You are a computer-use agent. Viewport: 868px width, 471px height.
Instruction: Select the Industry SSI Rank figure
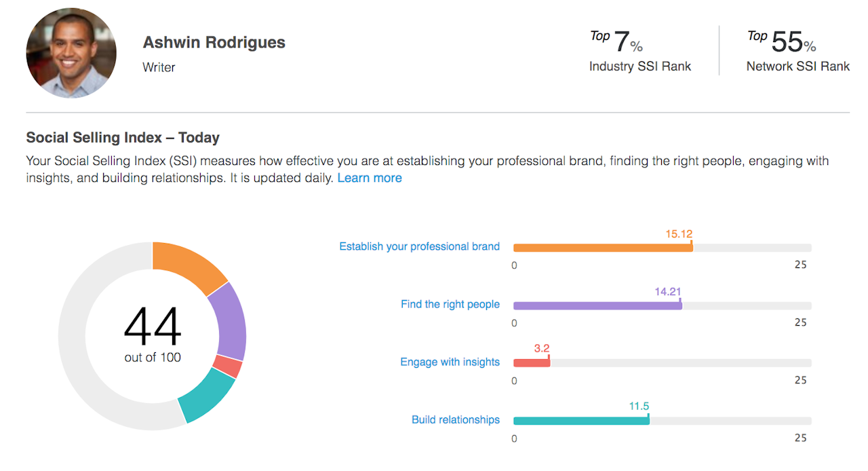pos(640,67)
